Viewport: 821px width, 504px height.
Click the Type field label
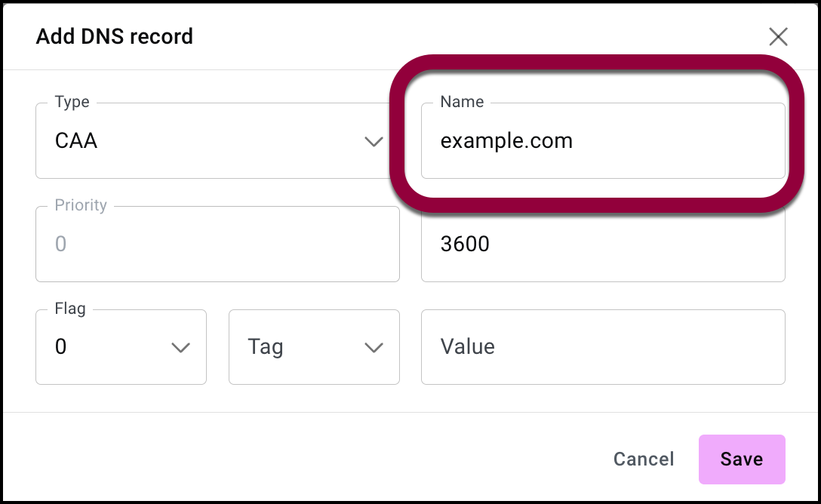tap(72, 102)
